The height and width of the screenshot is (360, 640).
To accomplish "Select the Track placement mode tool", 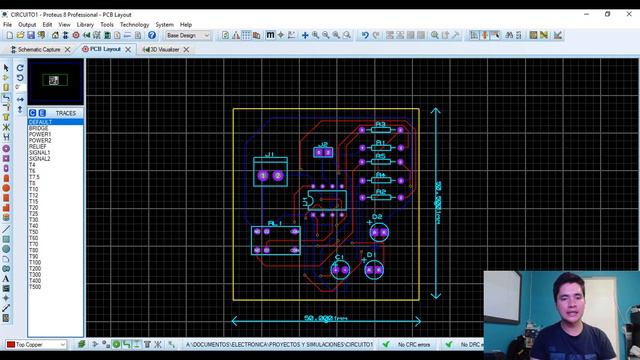I will (6, 98).
